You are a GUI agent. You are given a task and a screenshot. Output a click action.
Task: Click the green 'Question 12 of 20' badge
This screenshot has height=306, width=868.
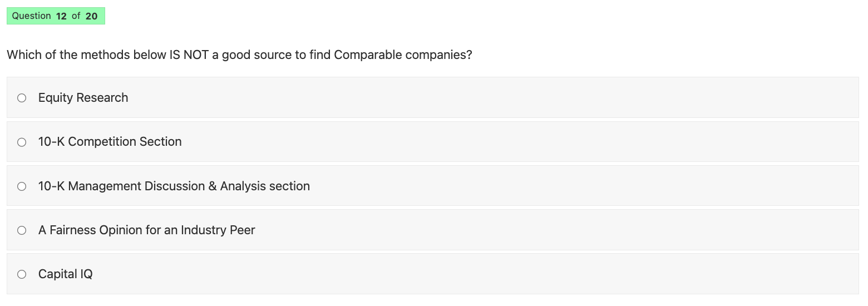[x=55, y=16]
